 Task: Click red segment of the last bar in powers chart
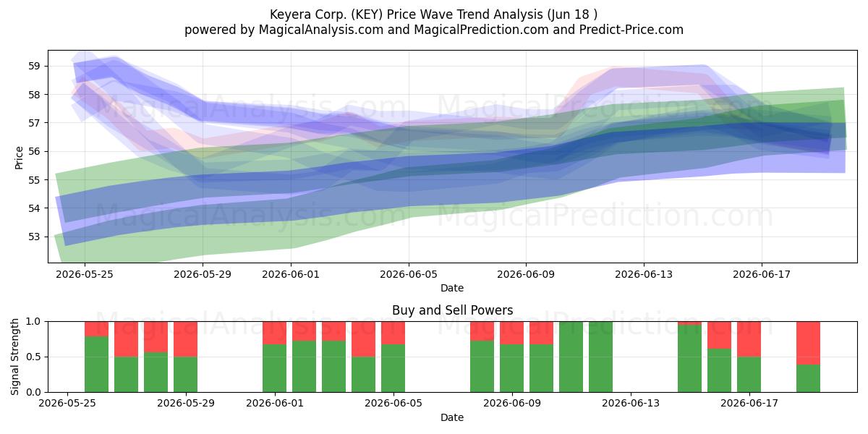pos(808,343)
